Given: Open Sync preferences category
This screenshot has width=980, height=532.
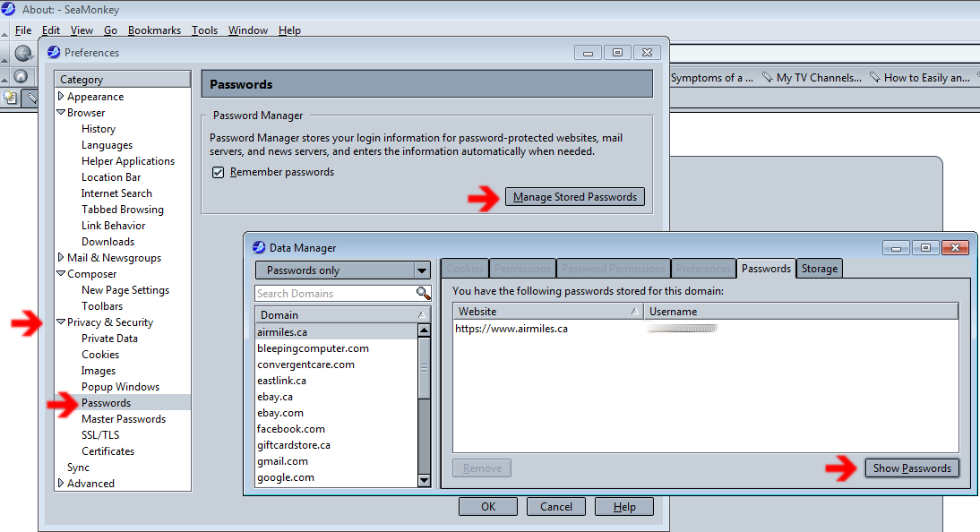Looking at the screenshot, I should click(x=78, y=467).
